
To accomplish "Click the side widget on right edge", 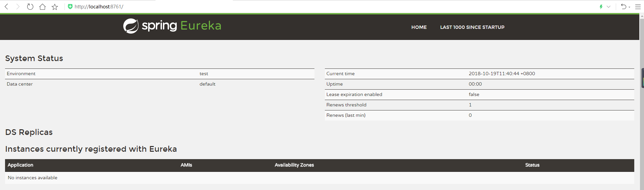I will [642, 78].
